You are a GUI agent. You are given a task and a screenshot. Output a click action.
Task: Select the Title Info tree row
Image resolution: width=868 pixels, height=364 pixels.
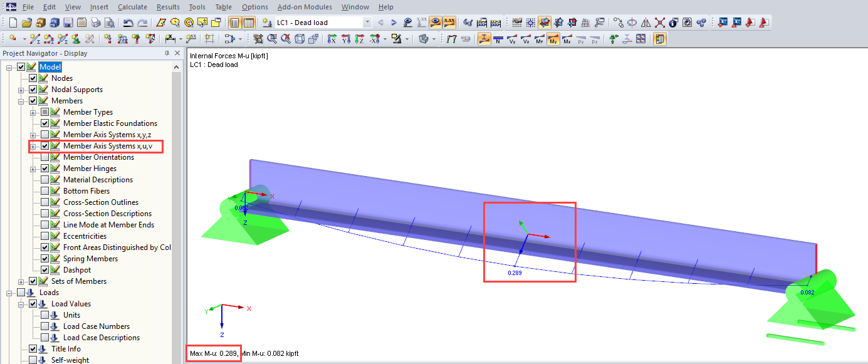[66, 349]
